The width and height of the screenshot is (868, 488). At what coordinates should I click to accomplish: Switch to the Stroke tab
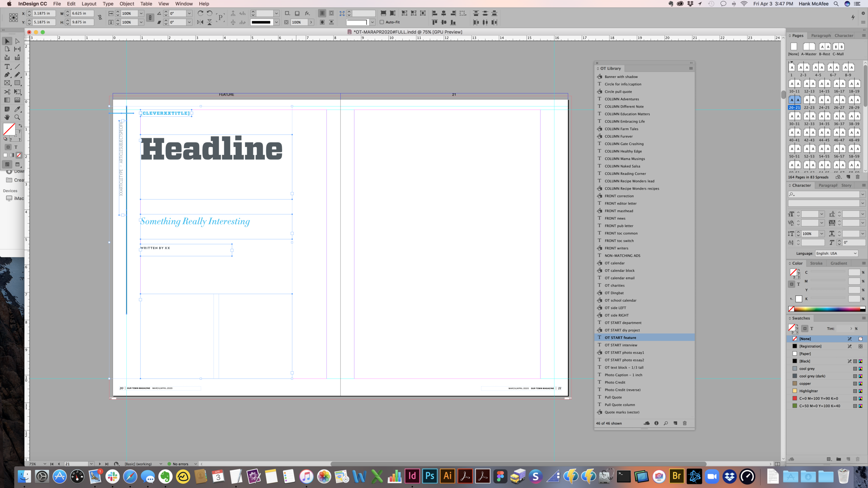click(x=816, y=263)
